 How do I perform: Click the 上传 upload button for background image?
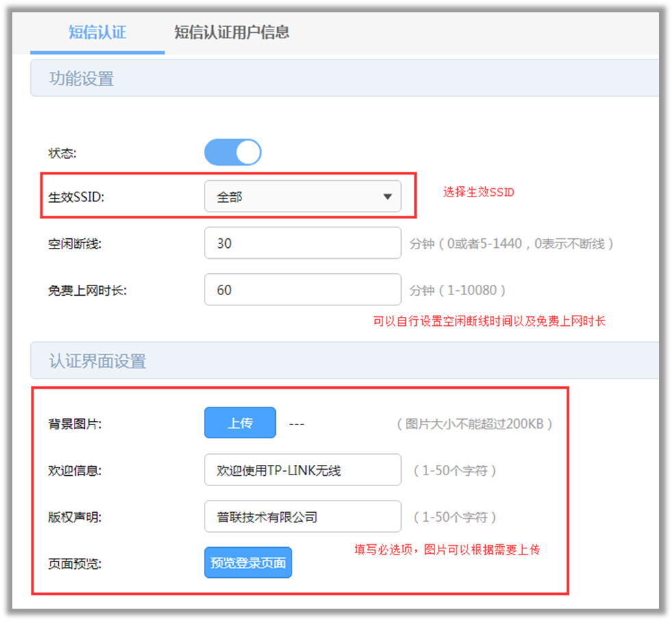point(240,422)
